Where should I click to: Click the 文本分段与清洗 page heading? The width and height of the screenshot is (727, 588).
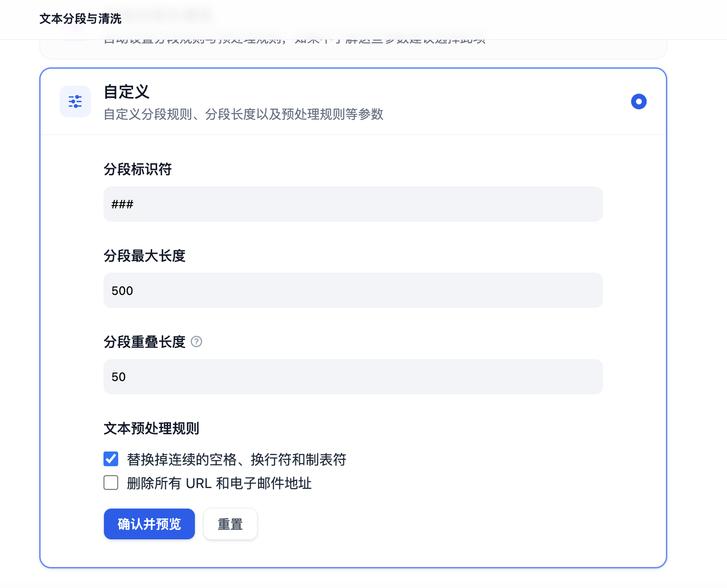tap(80, 19)
